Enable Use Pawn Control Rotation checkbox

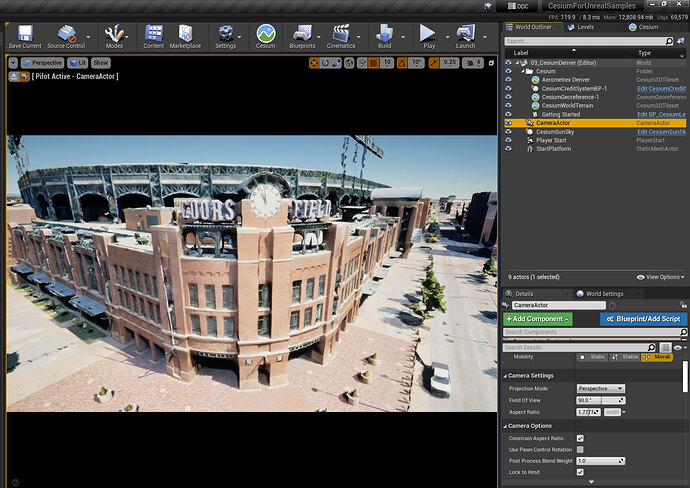pyautogui.click(x=580, y=449)
